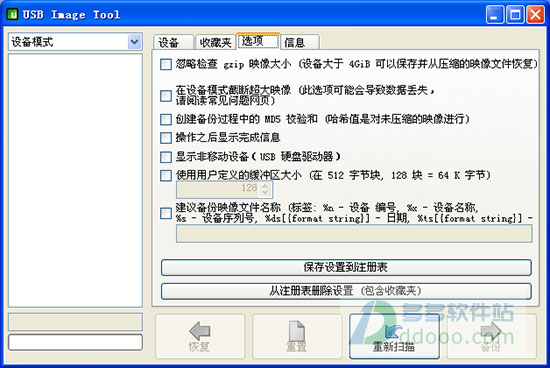Check 操作之后显示完成信息 option

coord(166,138)
